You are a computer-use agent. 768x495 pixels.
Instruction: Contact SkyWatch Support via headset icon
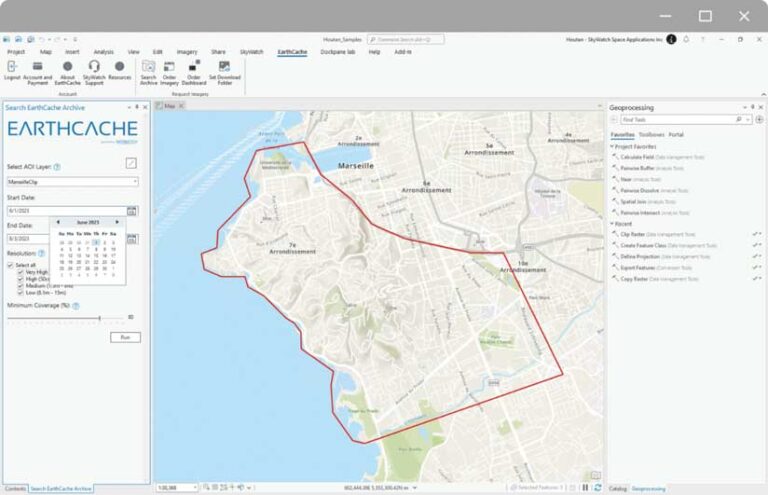tap(94, 66)
